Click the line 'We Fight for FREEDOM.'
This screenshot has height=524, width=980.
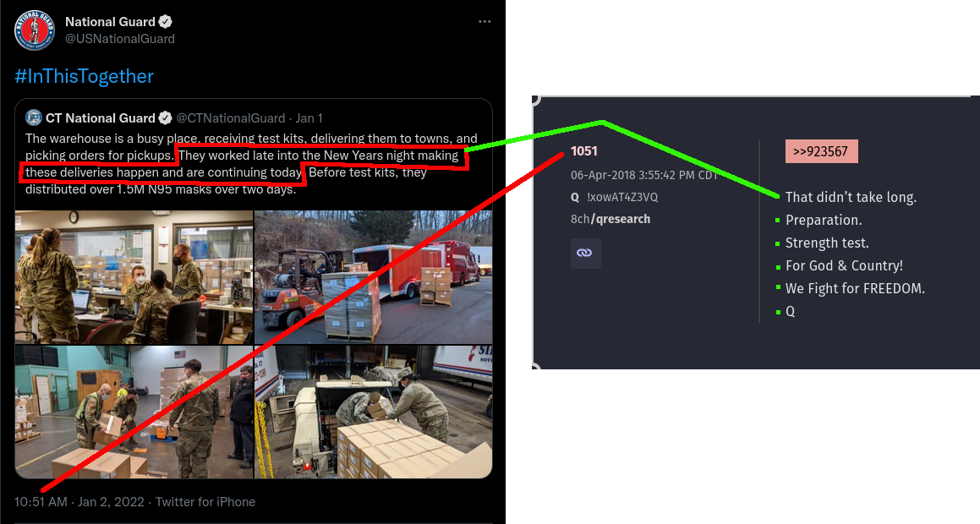tap(855, 288)
